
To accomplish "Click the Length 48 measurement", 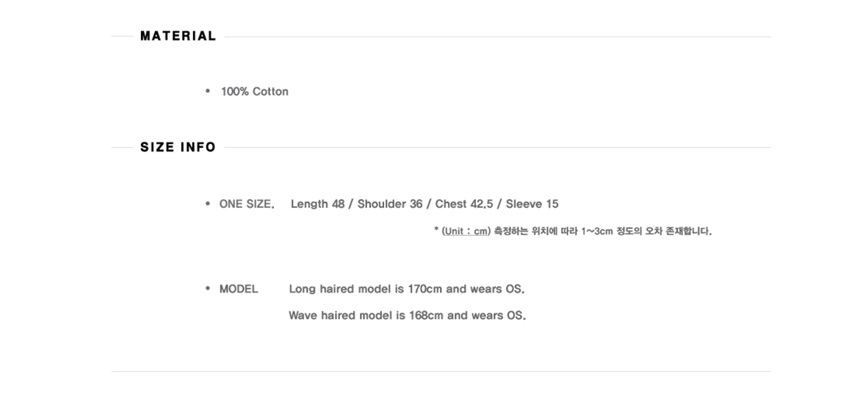I will (x=317, y=204).
